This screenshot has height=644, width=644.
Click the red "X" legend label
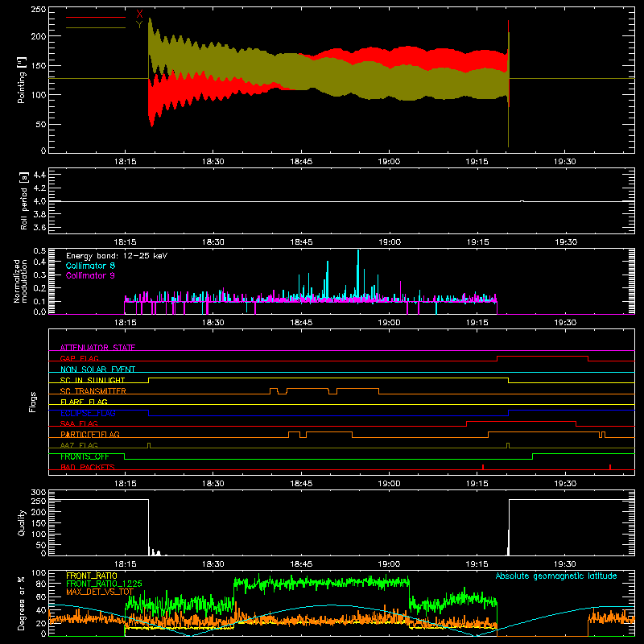tap(139, 14)
